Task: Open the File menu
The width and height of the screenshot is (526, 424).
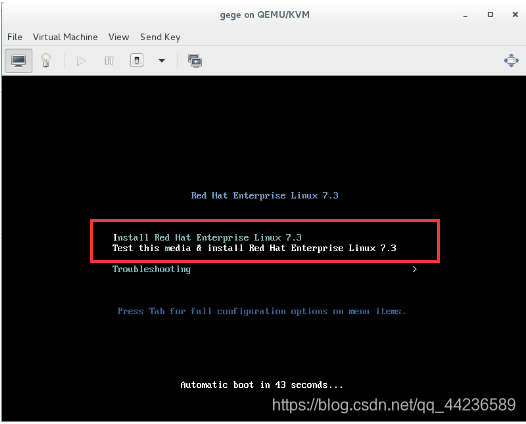Action: click(15, 37)
